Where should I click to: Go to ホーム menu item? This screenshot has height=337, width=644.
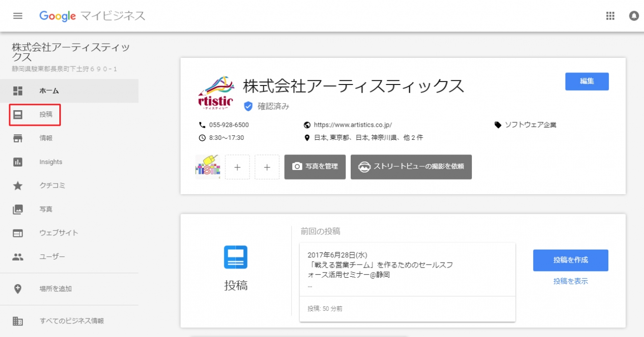pos(69,91)
